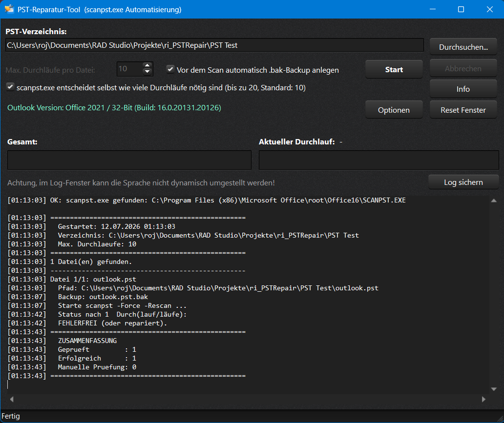Click log line '1 Datei(en) gefunden.'
This screenshot has width=504, height=423.
pos(91,262)
